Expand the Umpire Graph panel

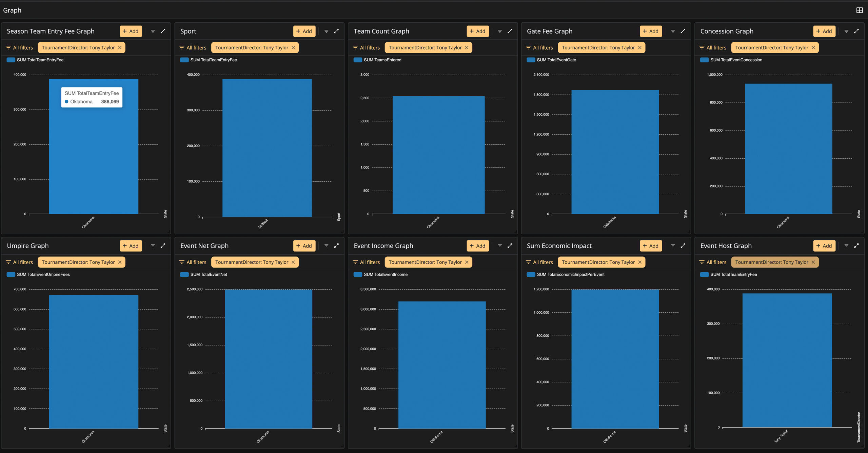163,246
